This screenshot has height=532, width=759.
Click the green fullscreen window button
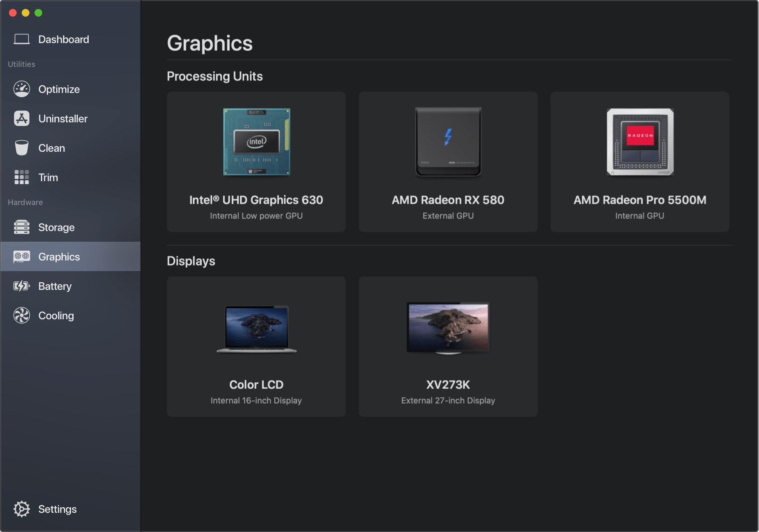click(38, 13)
